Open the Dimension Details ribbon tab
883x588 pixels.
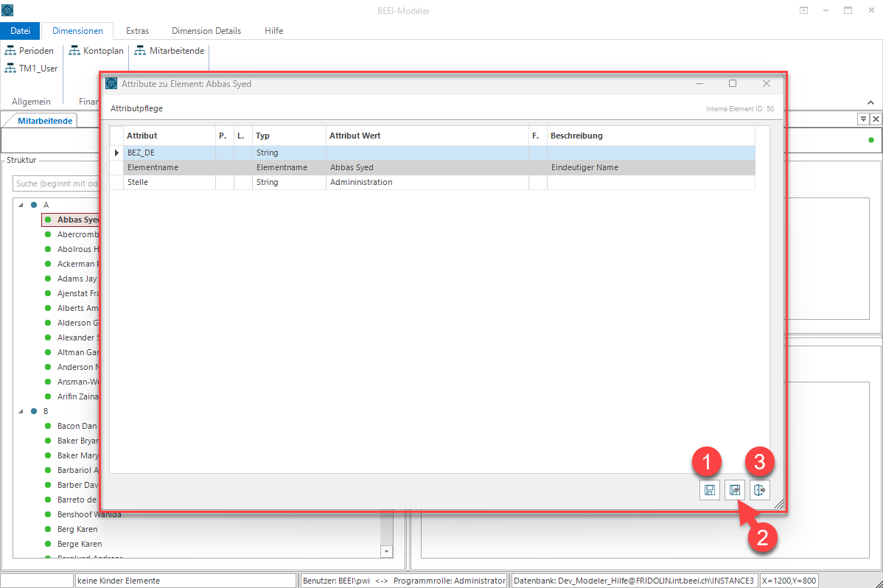tap(206, 31)
